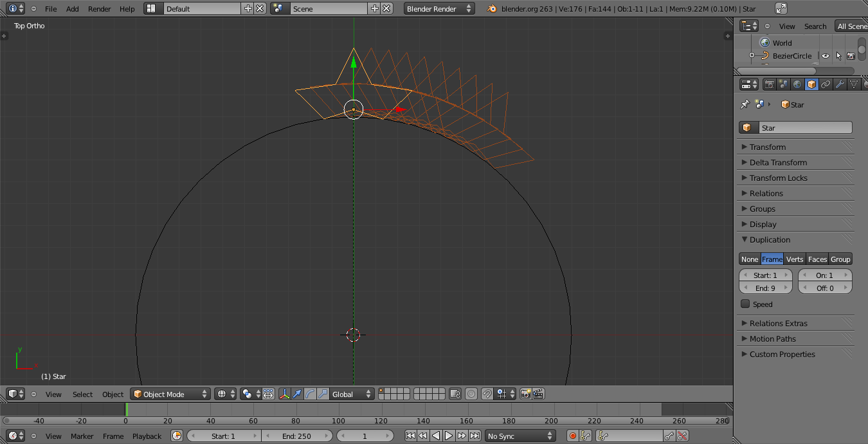This screenshot has width=868, height=444.
Task: Open the World properties tab
Action: click(x=797, y=84)
